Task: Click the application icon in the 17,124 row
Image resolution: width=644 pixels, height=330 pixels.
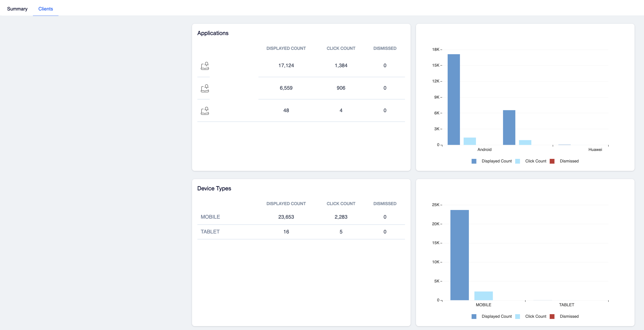Action: [x=205, y=66]
